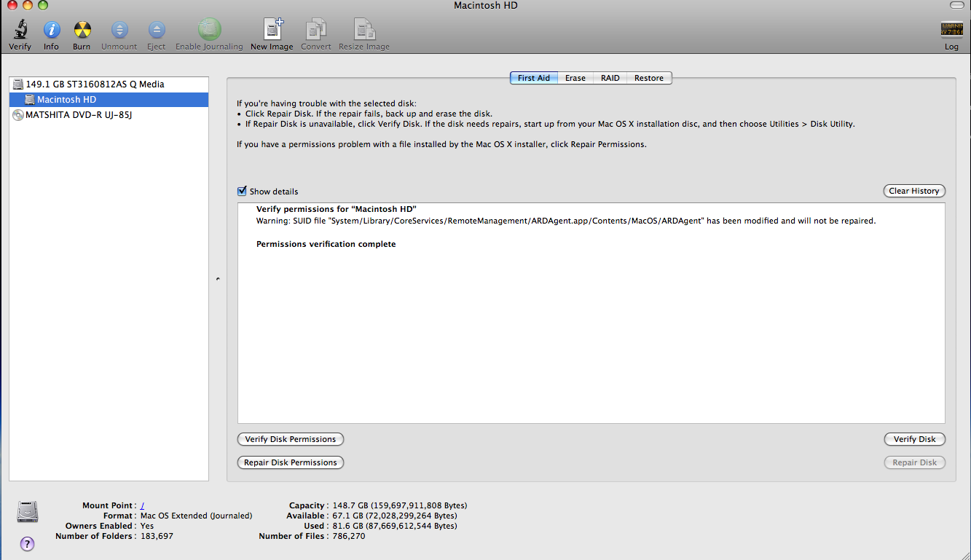Switch to the First Aid tab

(x=534, y=78)
